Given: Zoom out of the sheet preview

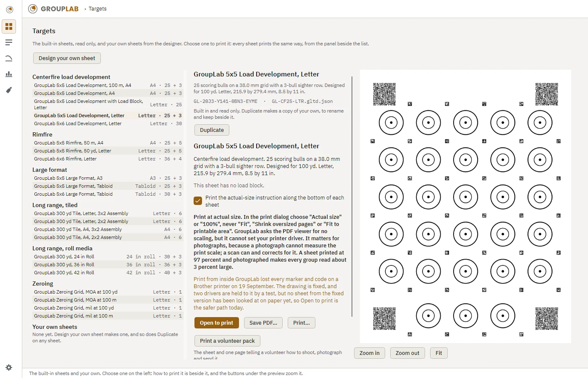Looking at the screenshot, I should 407,353.
